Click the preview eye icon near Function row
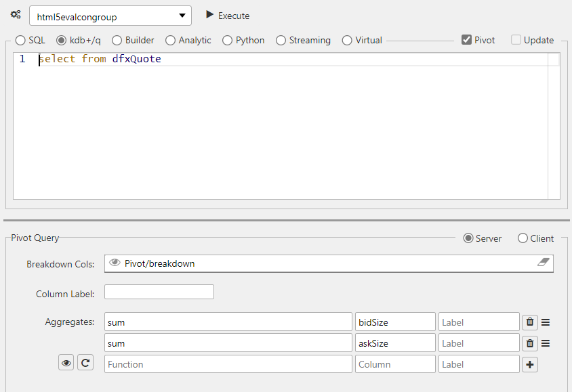 (x=66, y=362)
